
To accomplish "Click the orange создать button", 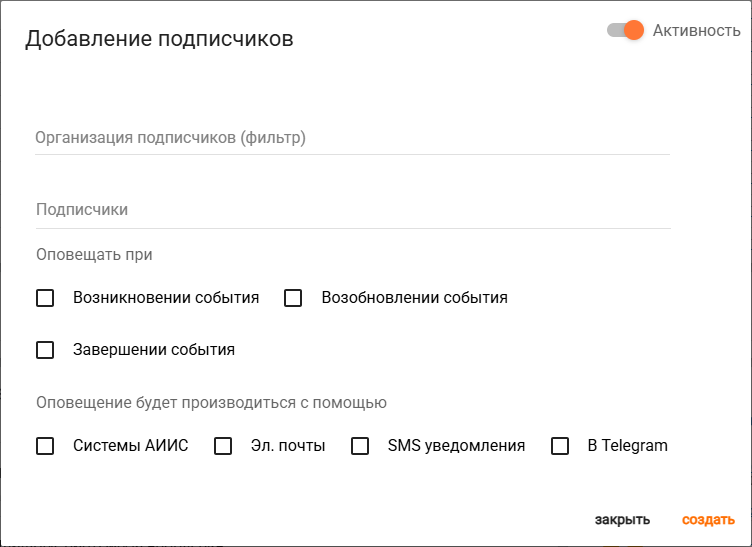I will pyautogui.click(x=709, y=520).
